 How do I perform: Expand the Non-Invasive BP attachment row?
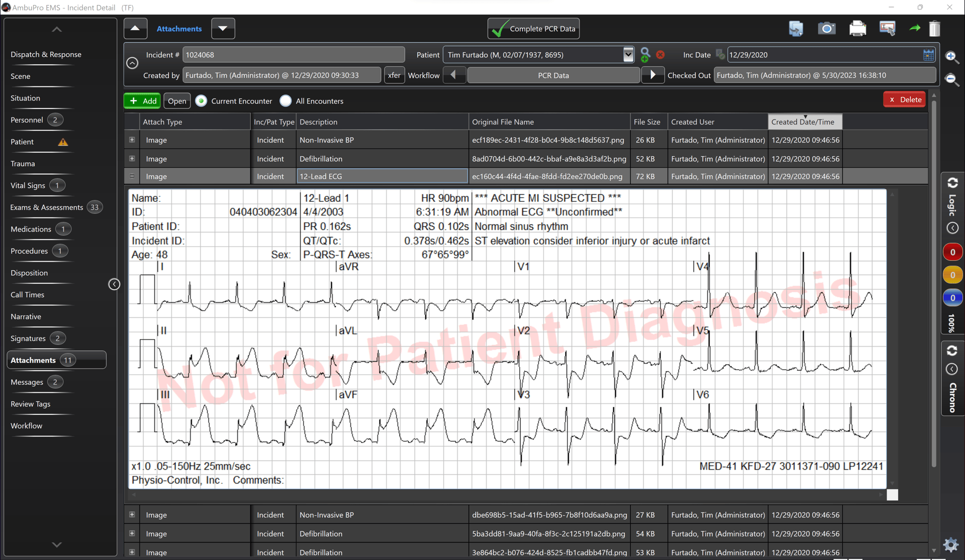pos(132,140)
